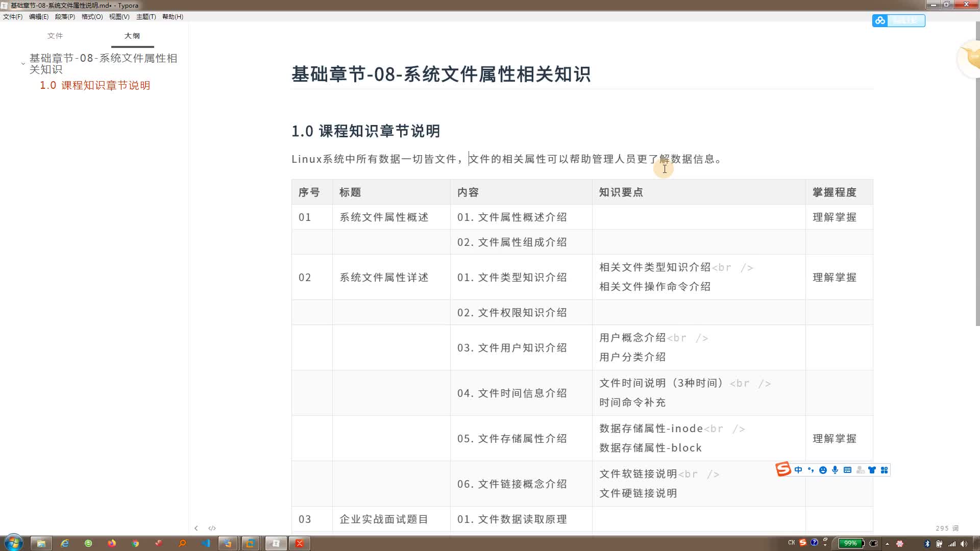The image size is (980, 551).
Task: Launch the green 360 browser from taskbar
Action: pyautogui.click(x=88, y=543)
